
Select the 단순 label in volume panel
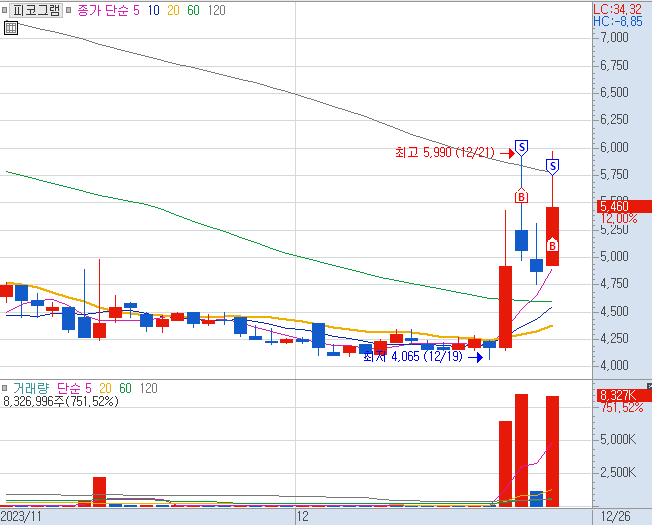[x=69, y=388]
